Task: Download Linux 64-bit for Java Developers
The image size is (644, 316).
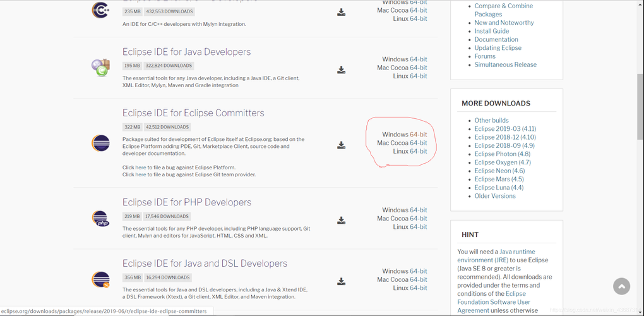Action: [x=418, y=76]
